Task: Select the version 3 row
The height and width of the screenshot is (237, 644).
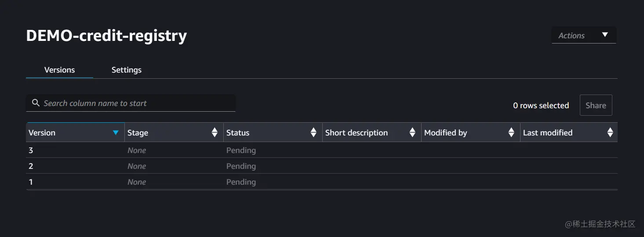Action: click(x=31, y=150)
